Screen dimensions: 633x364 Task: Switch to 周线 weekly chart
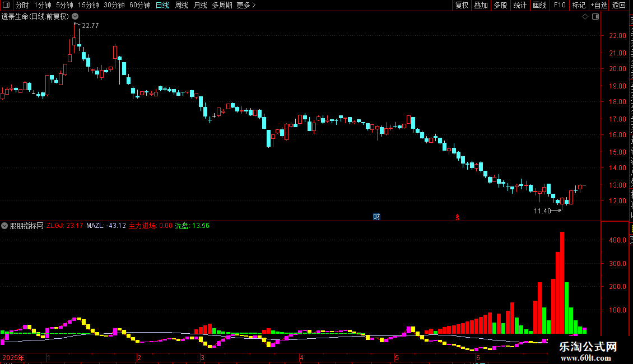click(181, 5)
